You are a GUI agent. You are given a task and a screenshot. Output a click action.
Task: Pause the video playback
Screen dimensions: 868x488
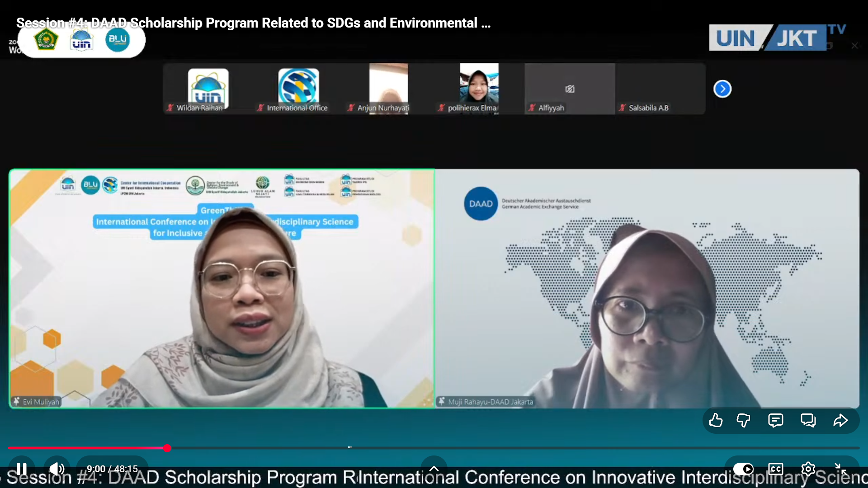point(21,469)
